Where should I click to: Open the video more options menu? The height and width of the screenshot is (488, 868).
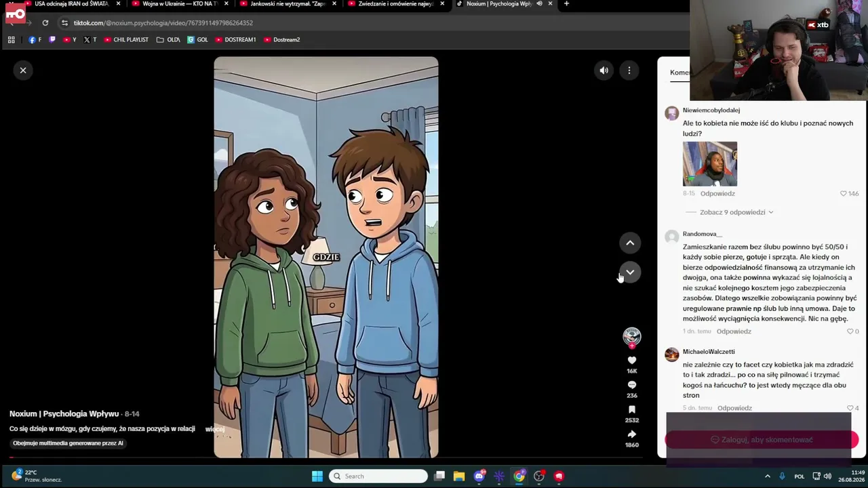629,70
